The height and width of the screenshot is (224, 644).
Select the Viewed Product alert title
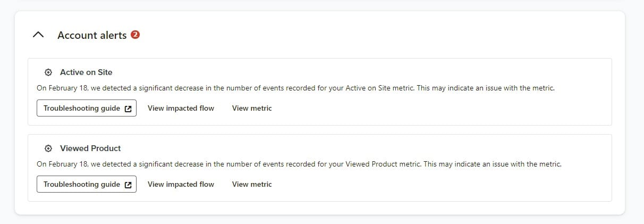coord(90,148)
